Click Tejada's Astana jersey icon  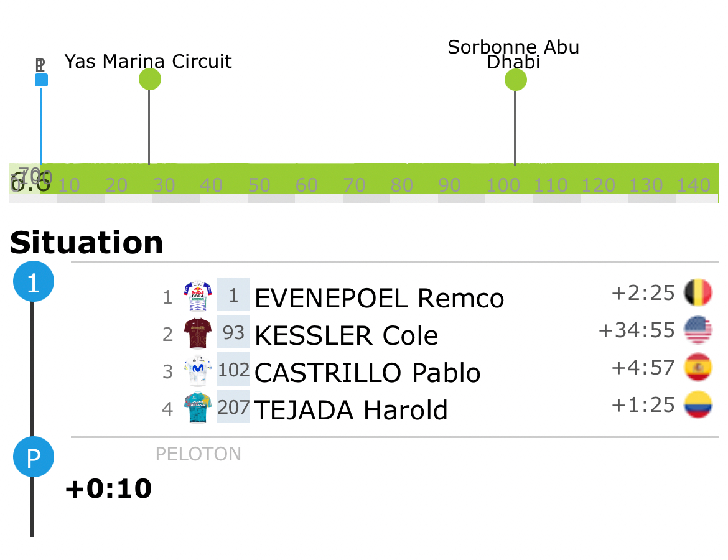198,409
